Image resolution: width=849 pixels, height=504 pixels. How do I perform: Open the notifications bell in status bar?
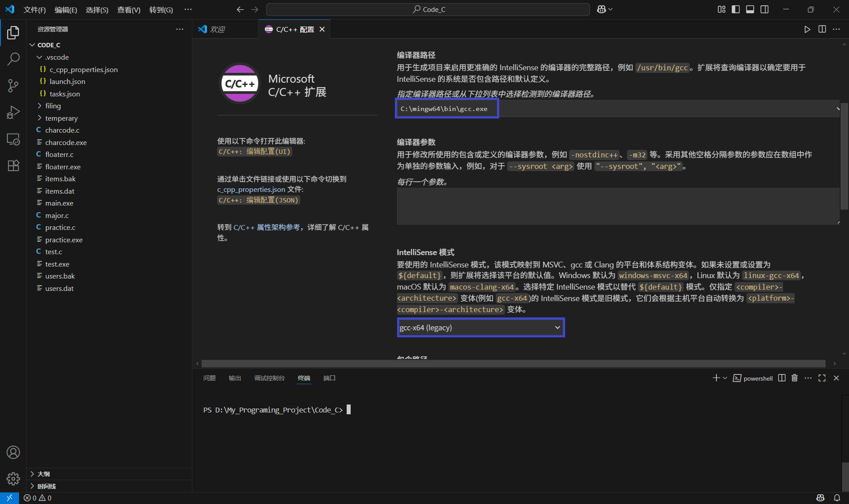click(x=838, y=498)
